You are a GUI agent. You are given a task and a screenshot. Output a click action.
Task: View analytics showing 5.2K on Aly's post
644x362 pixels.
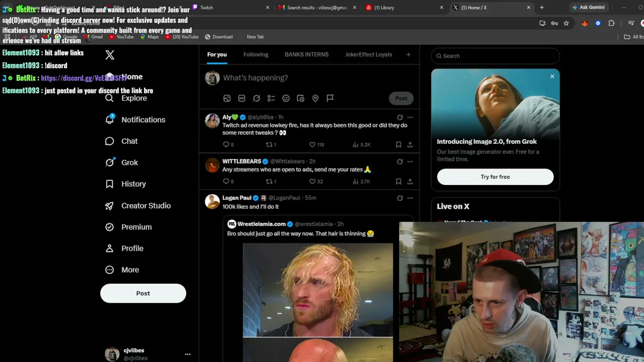(361, 145)
